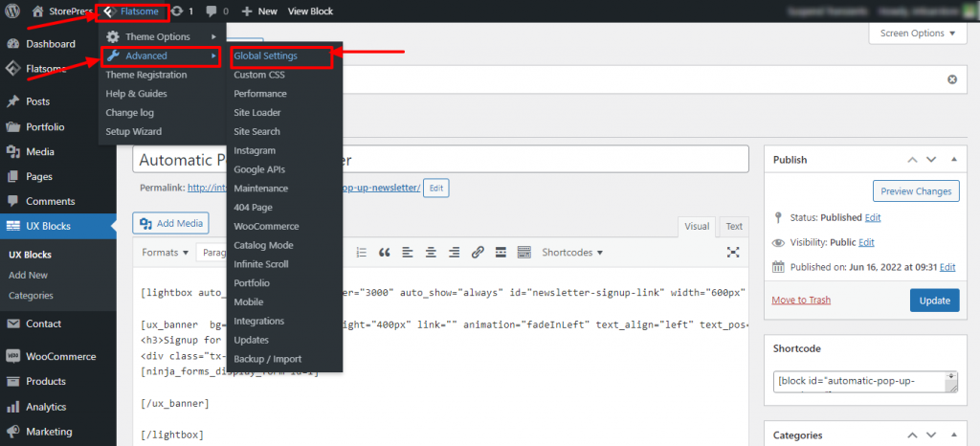Open Updates settings in submenu
This screenshot has height=446, width=980.
click(x=252, y=340)
